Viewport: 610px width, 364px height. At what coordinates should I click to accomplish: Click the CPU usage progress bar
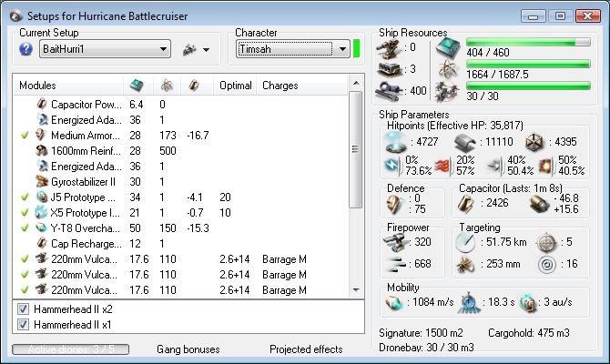pyautogui.click(x=528, y=42)
